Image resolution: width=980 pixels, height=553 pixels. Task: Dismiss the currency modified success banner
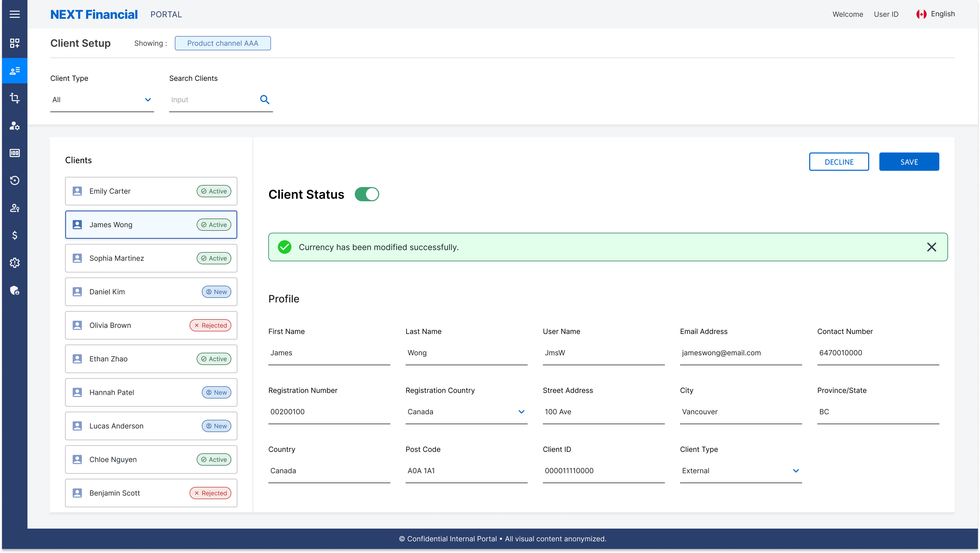tap(932, 247)
